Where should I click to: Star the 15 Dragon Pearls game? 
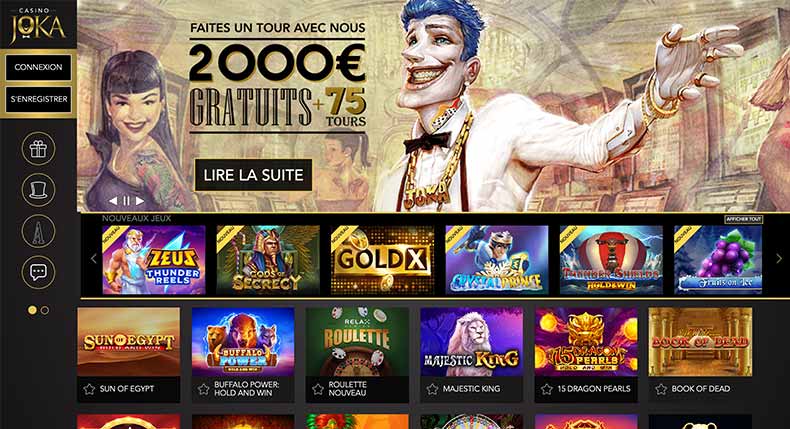pyautogui.click(x=547, y=389)
